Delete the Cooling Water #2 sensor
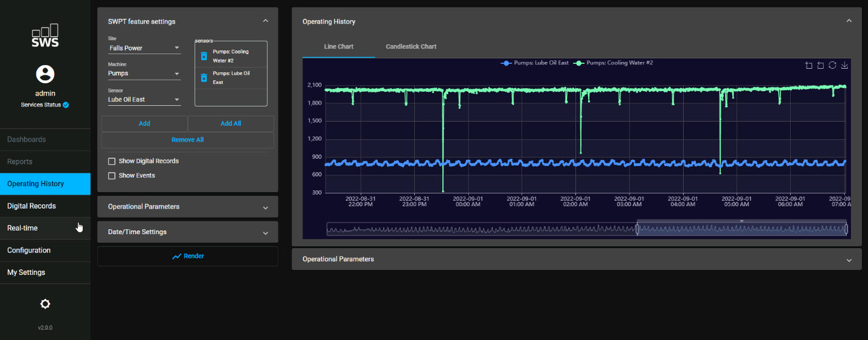The image size is (868, 340). pos(204,56)
